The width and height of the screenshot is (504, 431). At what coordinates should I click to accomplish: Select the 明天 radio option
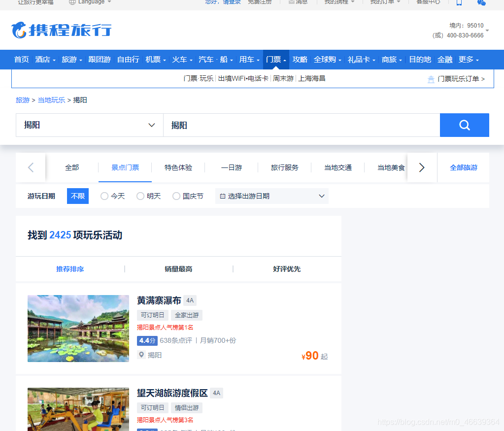[x=140, y=196]
